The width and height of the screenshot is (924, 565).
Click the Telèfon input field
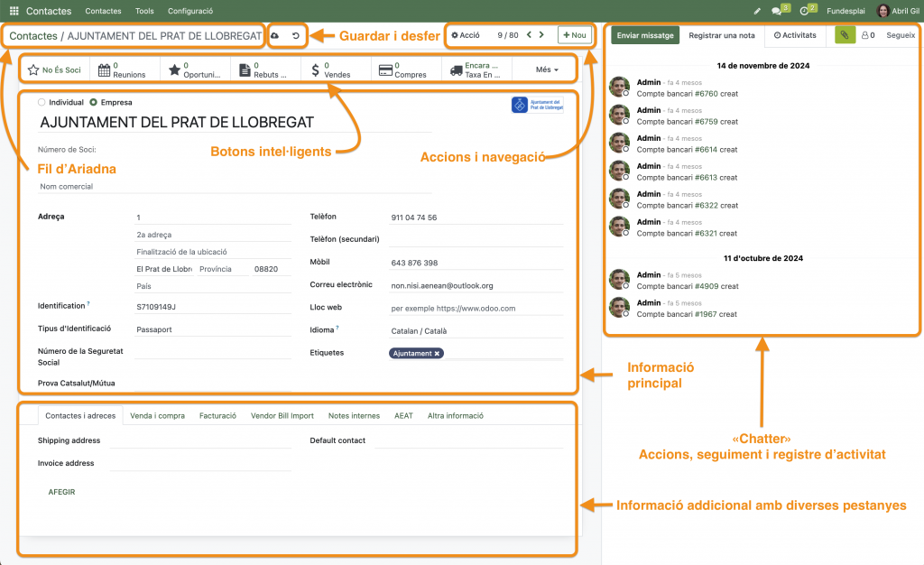[x=476, y=218]
